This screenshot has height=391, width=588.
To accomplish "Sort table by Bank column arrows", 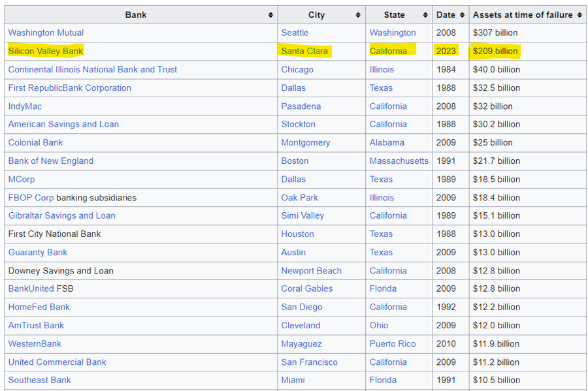I will (x=270, y=15).
